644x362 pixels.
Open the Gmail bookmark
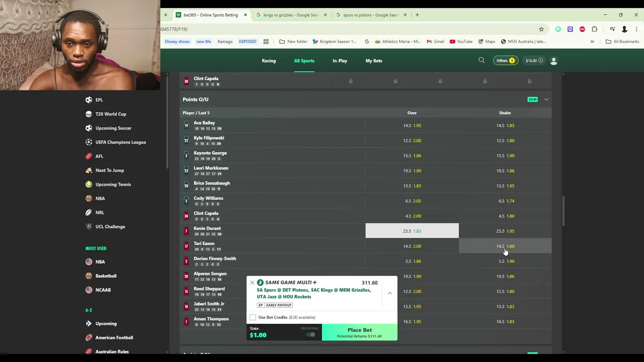(x=435, y=42)
